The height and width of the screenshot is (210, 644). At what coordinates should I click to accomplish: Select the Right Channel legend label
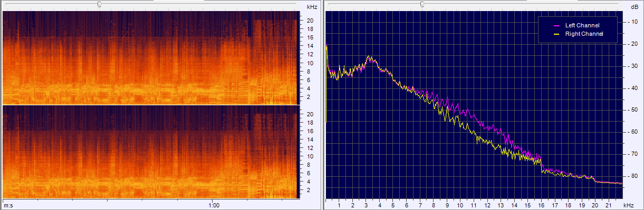pyautogui.click(x=584, y=34)
